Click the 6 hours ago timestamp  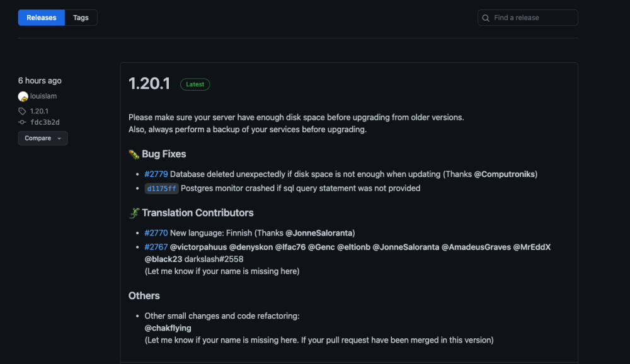(40, 81)
